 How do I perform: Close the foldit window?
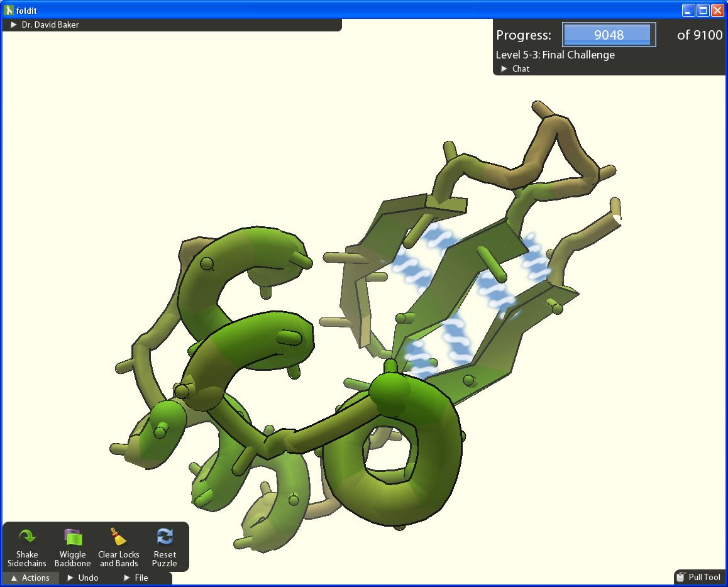tap(717, 10)
